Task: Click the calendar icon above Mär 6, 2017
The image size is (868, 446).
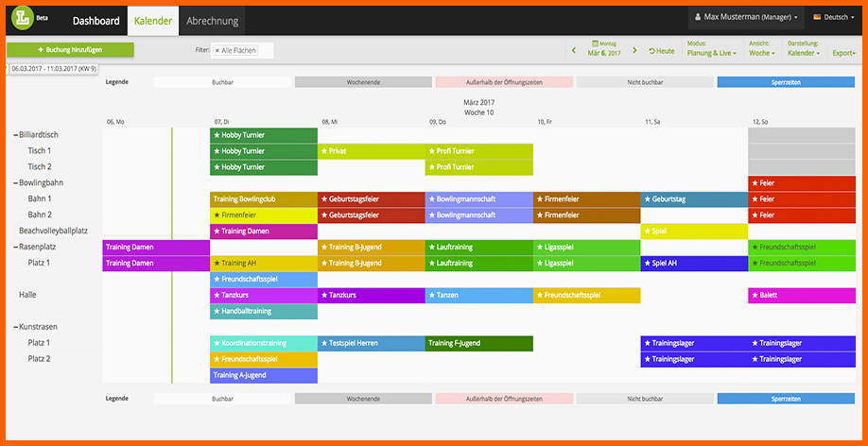Action: tap(595, 43)
